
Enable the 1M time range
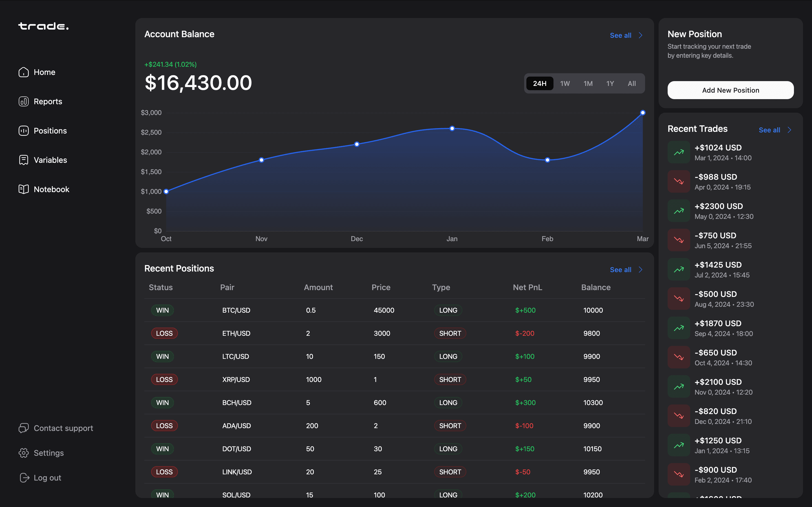pyautogui.click(x=588, y=83)
